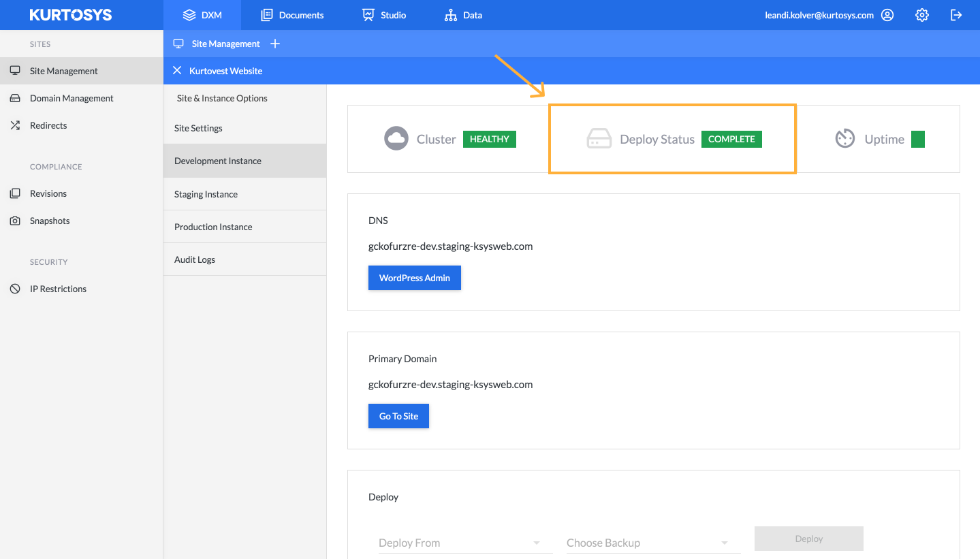980x559 pixels.
Task: Click the monitor icon in the breadcrumb bar
Action: (179, 44)
